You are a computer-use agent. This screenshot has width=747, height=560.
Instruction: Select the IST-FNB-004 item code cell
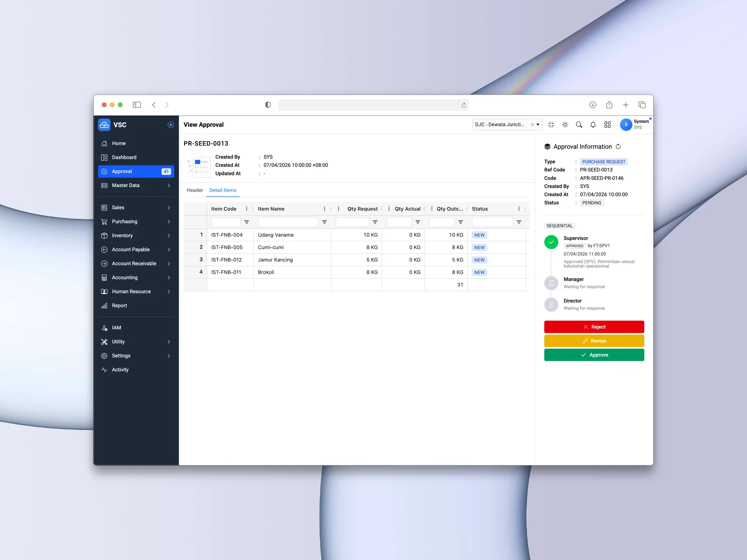tap(230, 235)
